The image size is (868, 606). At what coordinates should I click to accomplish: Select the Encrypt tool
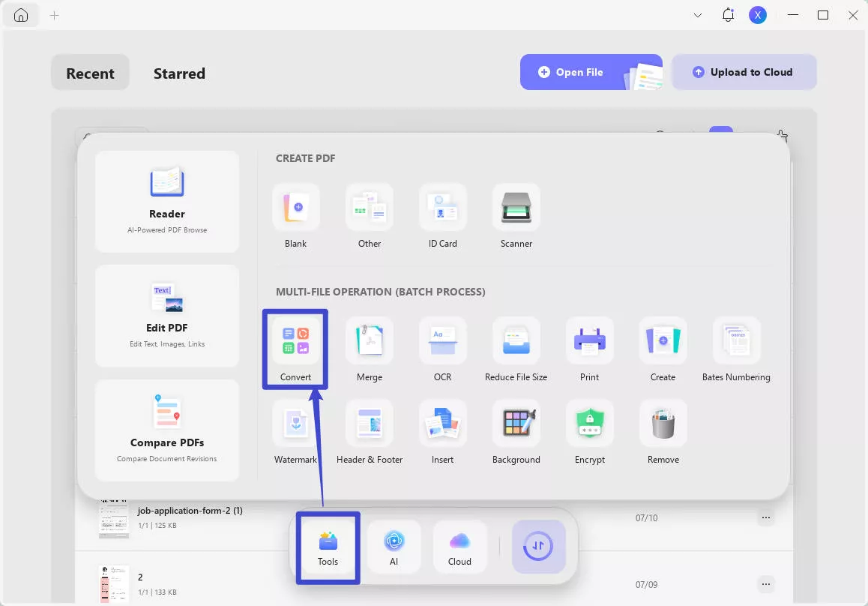coord(589,424)
